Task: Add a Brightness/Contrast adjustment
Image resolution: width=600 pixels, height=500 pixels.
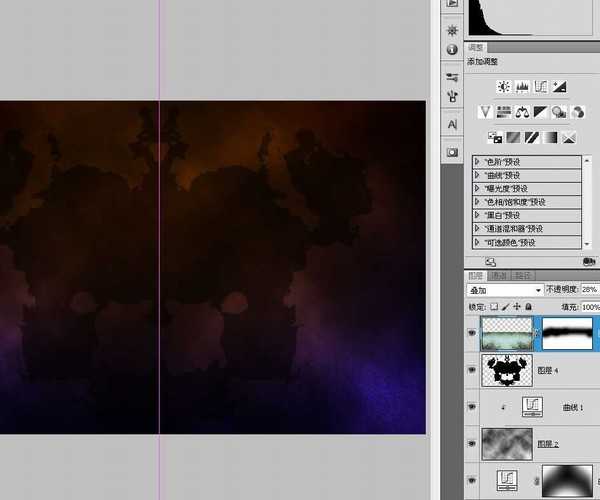Action: click(x=503, y=87)
